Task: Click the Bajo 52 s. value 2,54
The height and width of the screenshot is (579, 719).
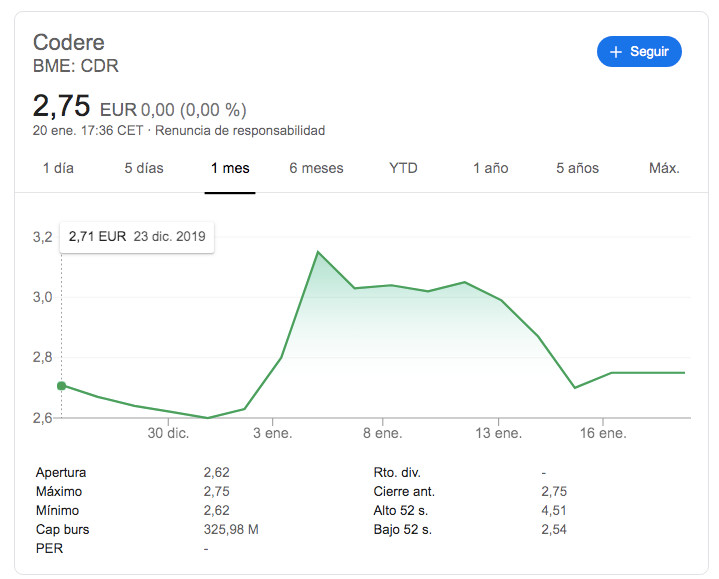Action: click(x=554, y=529)
